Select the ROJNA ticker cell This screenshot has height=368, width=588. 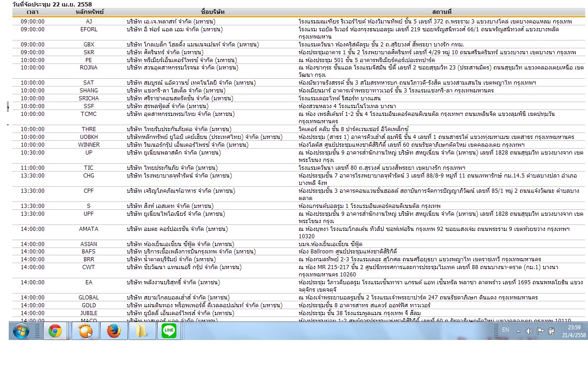(89, 68)
